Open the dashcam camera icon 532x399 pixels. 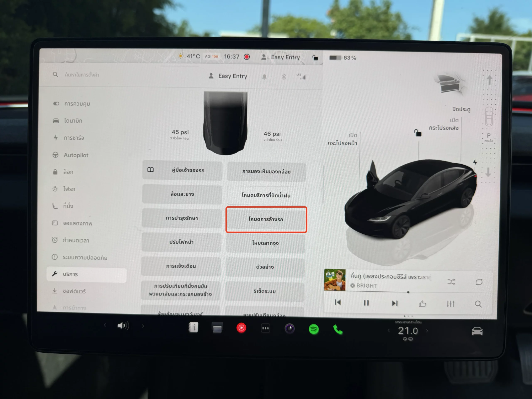click(289, 329)
